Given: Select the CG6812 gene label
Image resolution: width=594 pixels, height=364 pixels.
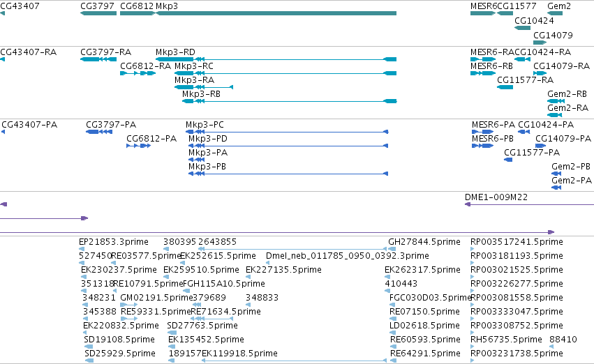Looking at the screenshot, I should click(x=137, y=6).
